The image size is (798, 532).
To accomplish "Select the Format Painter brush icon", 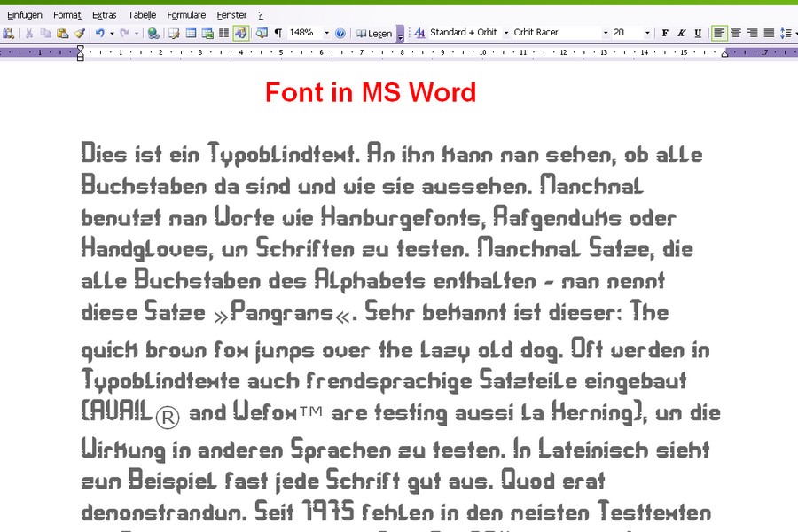I will pyautogui.click(x=80, y=34).
